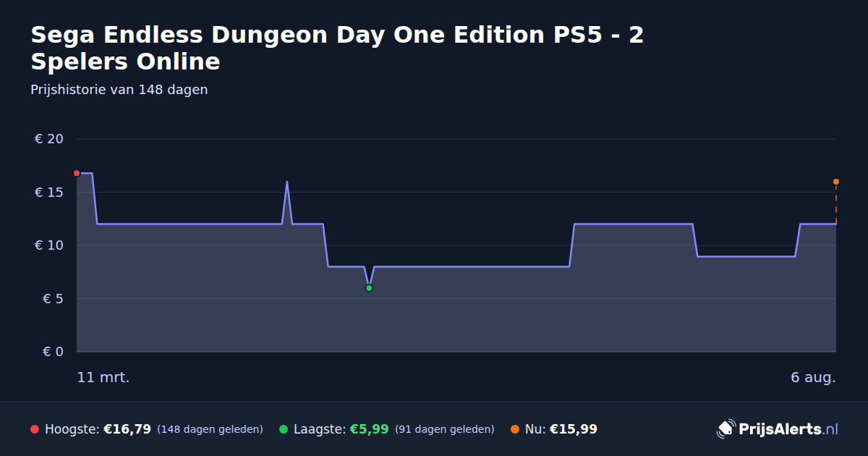Click the green lowest-price marker on chart

[x=369, y=288]
